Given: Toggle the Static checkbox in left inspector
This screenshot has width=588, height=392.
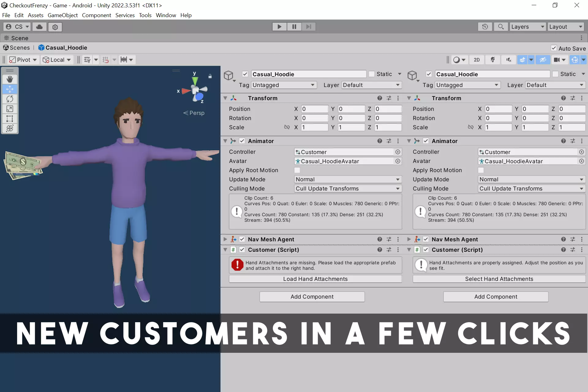Looking at the screenshot, I should pos(371,74).
